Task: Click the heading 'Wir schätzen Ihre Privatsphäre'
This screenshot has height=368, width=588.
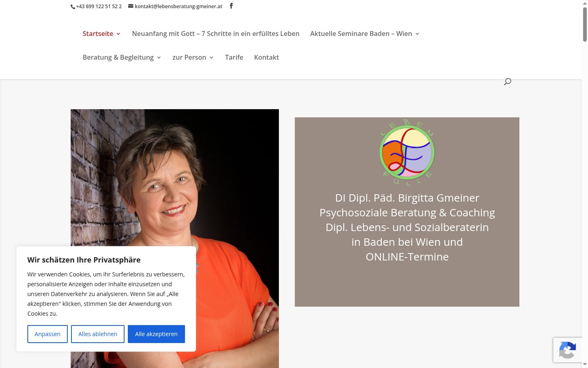Action: coord(84,260)
